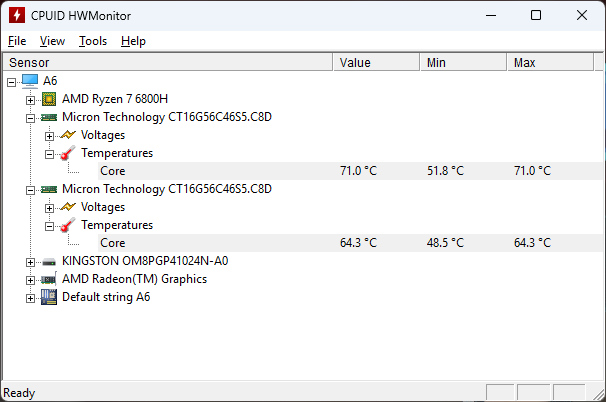Click the AMD Radeon(TM) Graphics card icon
Viewport: 606px width, 402px height.
point(48,279)
